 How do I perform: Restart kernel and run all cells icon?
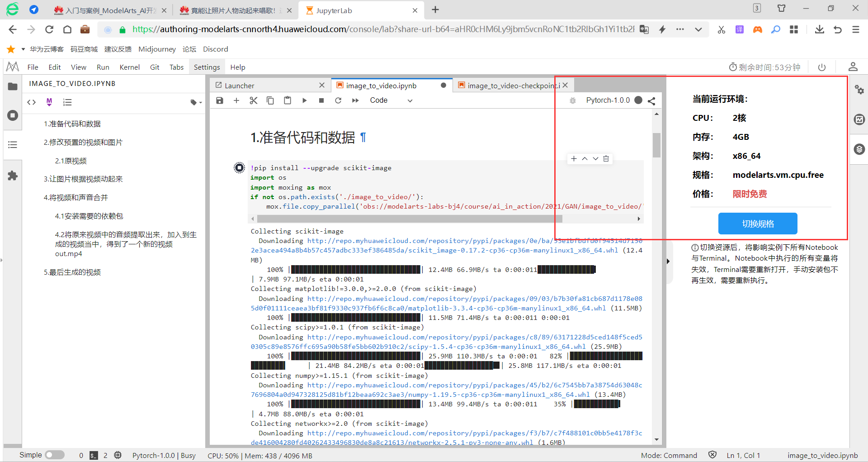[355, 100]
